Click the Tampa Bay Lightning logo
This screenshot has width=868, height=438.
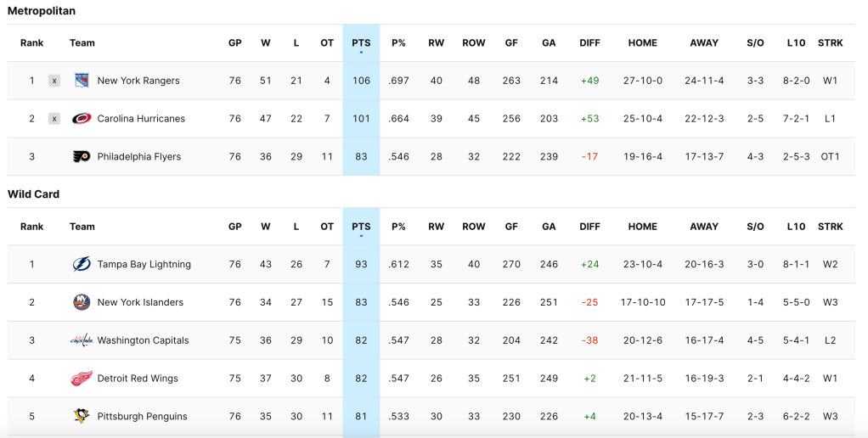pyautogui.click(x=82, y=264)
